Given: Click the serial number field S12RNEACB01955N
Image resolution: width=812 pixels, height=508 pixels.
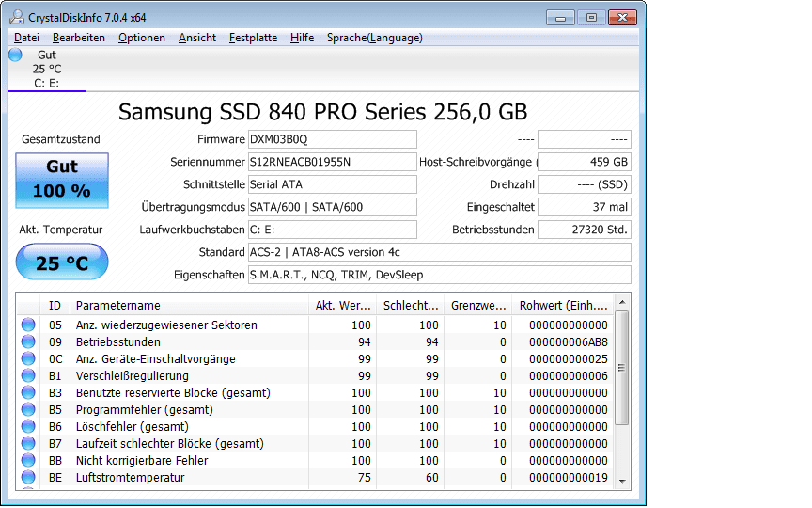Looking at the screenshot, I should click(x=333, y=162).
